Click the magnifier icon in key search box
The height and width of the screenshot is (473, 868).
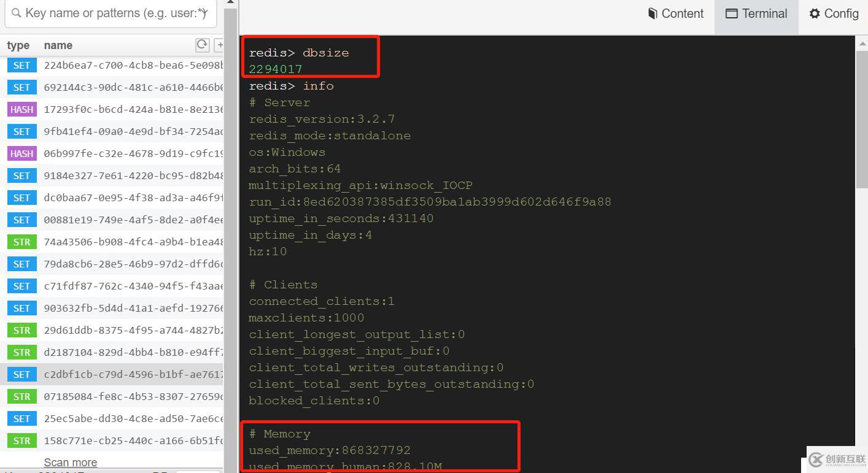(x=17, y=13)
